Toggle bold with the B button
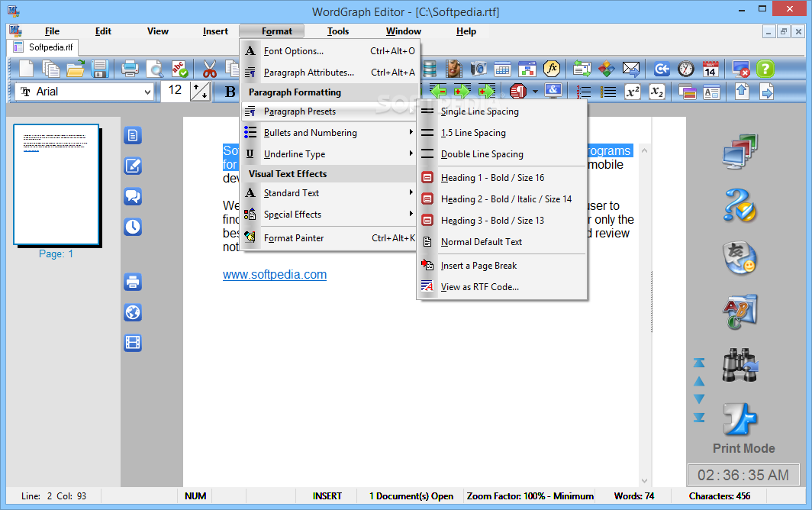 pos(230,92)
